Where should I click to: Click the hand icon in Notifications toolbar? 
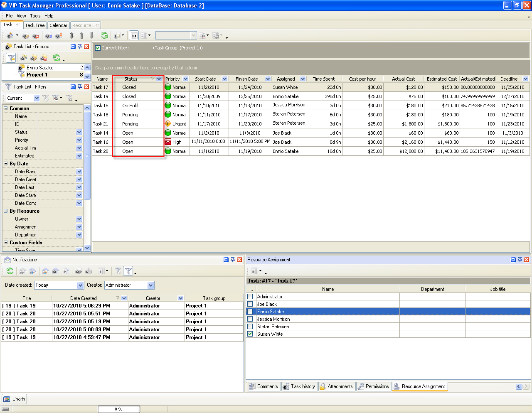(89, 271)
